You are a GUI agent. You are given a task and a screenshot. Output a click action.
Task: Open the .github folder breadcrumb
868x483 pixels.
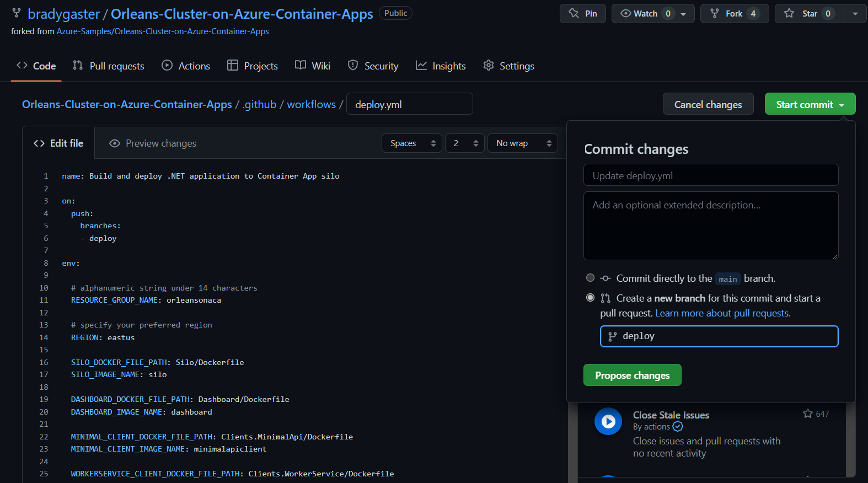coord(260,104)
